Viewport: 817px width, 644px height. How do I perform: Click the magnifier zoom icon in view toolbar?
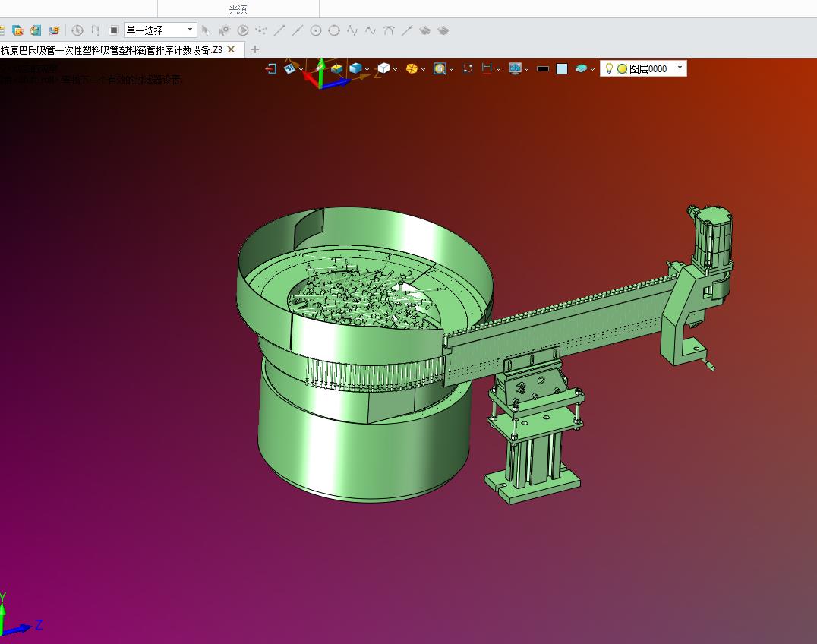coord(440,69)
